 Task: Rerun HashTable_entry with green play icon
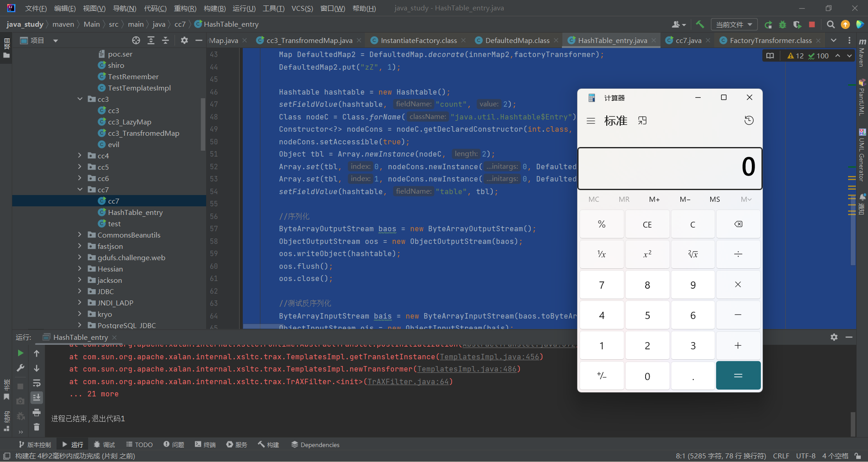[20, 353]
